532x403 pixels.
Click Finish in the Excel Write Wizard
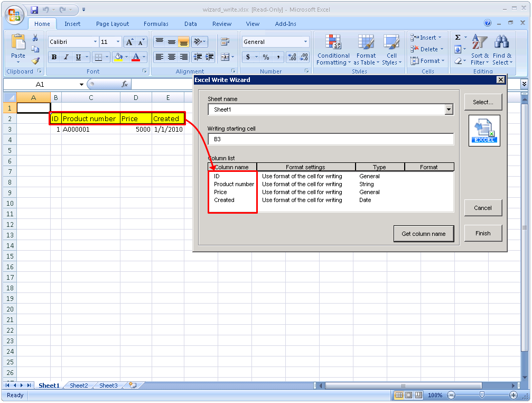coord(482,233)
